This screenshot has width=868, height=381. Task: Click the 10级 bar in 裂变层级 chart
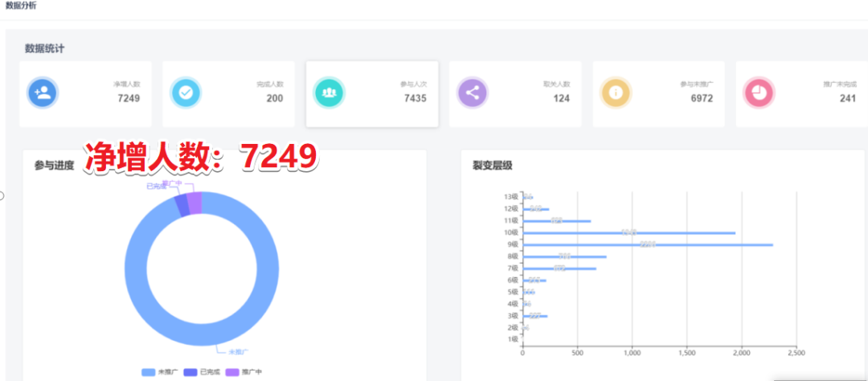click(x=628, y=232)
